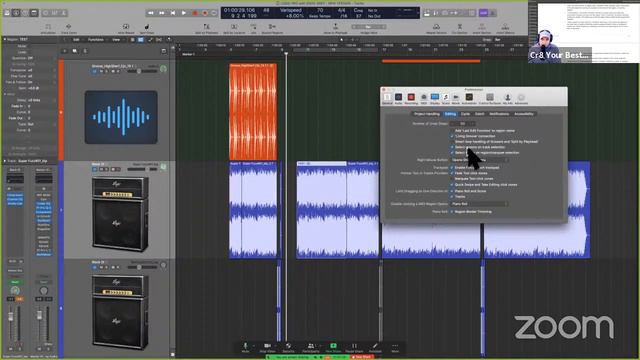Open the My Info preferences pane
The width and height of the screenshot is (640, 360).
[x=507, y=98]
